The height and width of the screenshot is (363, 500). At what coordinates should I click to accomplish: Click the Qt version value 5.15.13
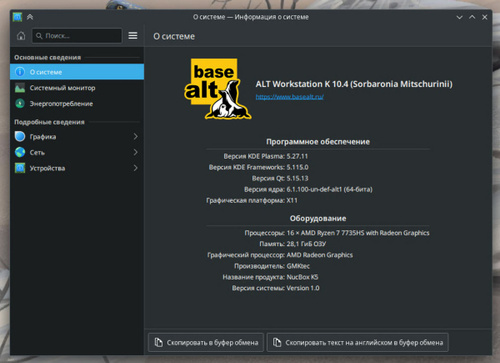pyautogui.click(x=297, y=178)
